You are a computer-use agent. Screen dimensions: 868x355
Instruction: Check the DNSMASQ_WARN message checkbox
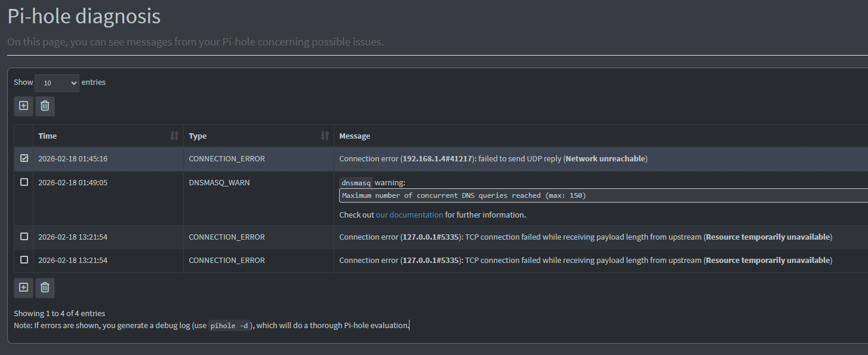[24, 182]
